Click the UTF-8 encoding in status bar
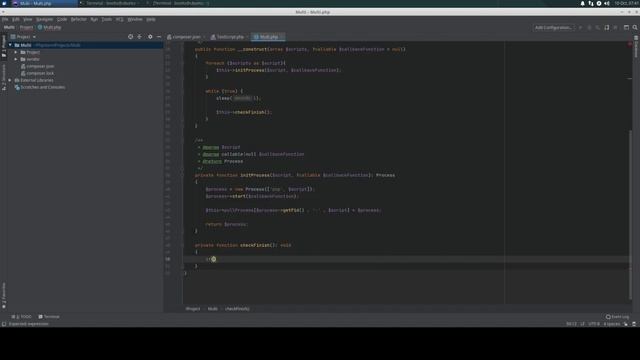 coord(594,324)
